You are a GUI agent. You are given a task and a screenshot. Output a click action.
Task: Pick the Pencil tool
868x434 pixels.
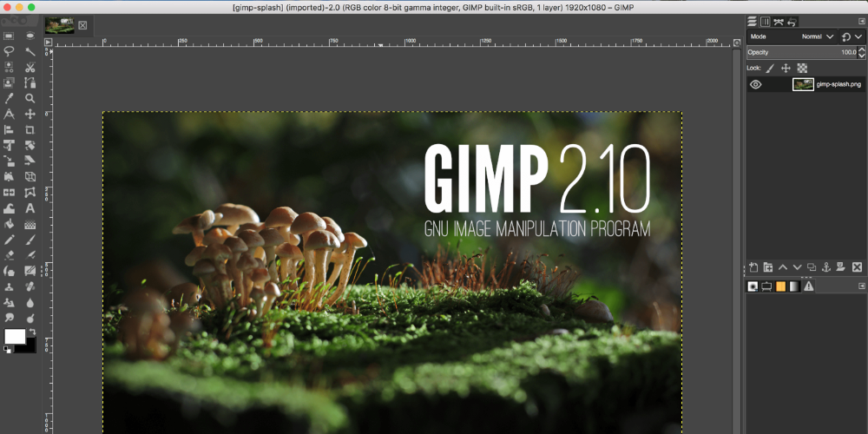coord(9,240)
